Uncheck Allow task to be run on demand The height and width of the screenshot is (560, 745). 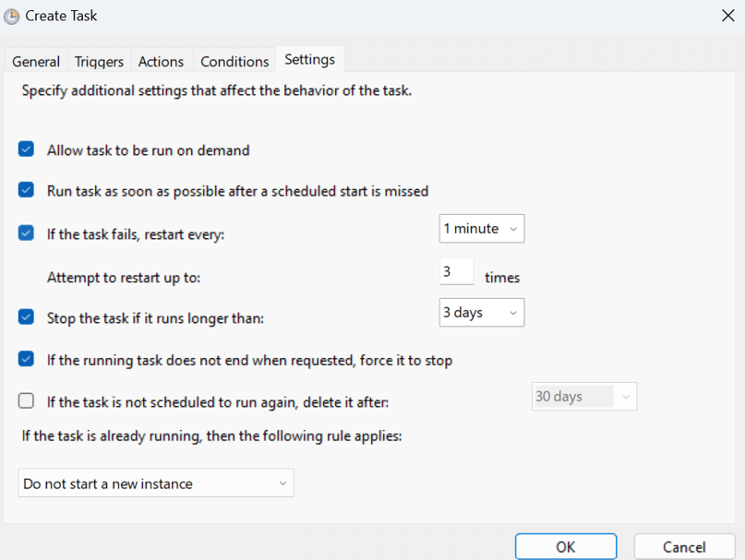click(x=26, y=149)
